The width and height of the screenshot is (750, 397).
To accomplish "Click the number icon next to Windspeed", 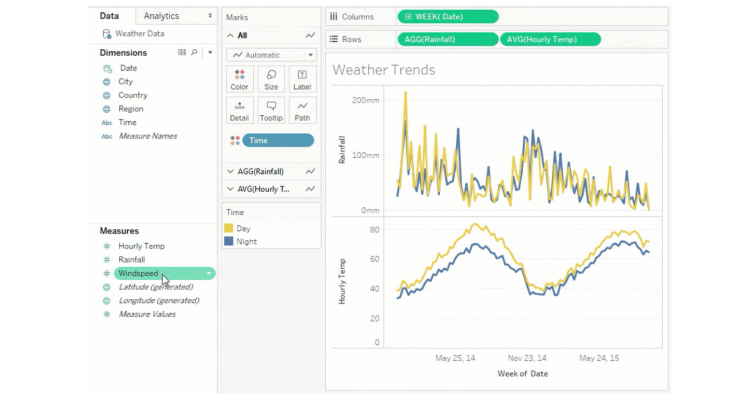I will [107, 274].
